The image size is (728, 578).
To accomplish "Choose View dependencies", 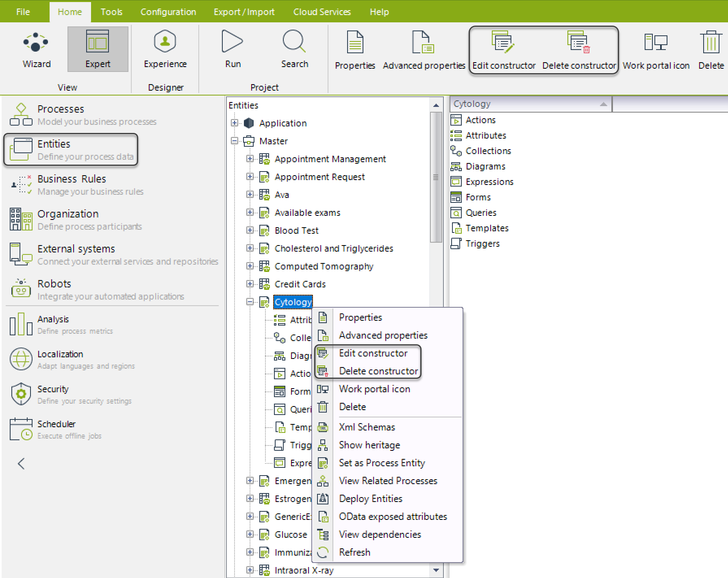I will [x=388, y=535].
